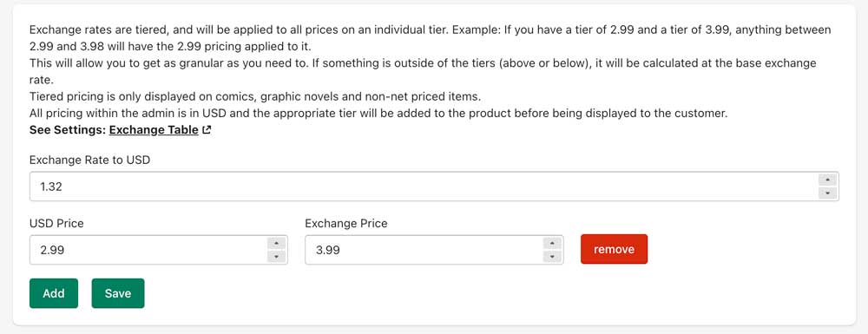
Task: Decrement the USD Price with down arrow
Action: click(276, 257)
